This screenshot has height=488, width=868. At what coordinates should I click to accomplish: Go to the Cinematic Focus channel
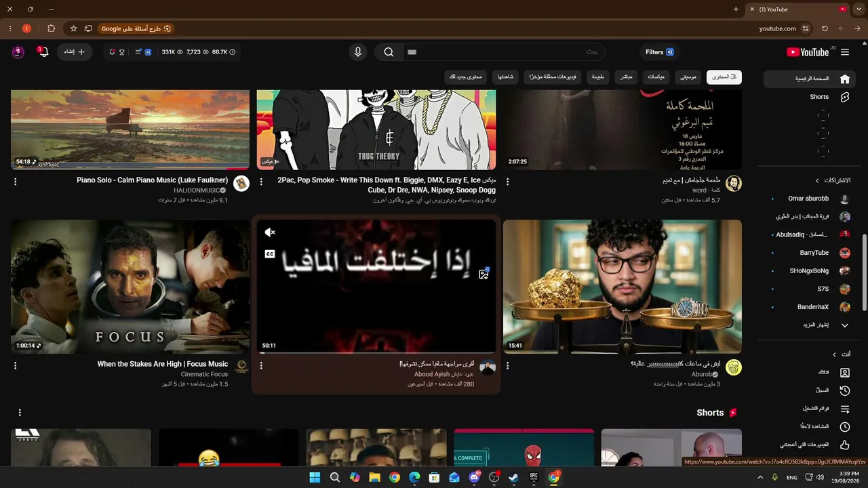coord(204,374)
